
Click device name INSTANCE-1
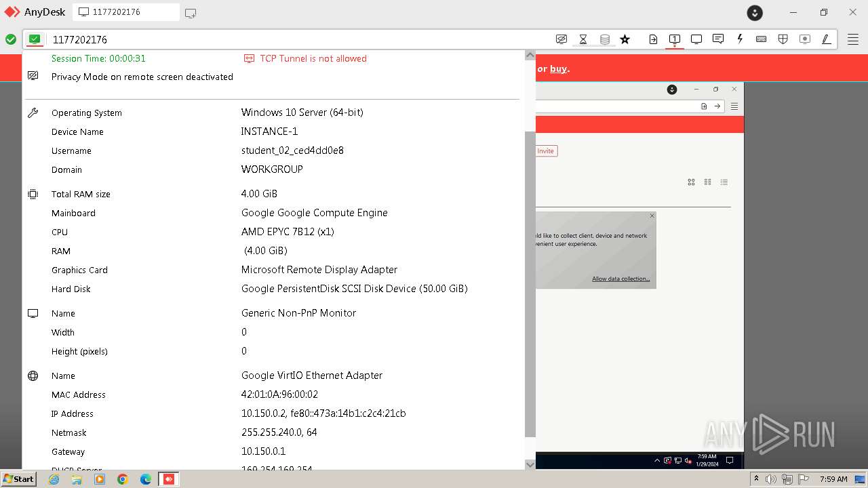(269, 131)
